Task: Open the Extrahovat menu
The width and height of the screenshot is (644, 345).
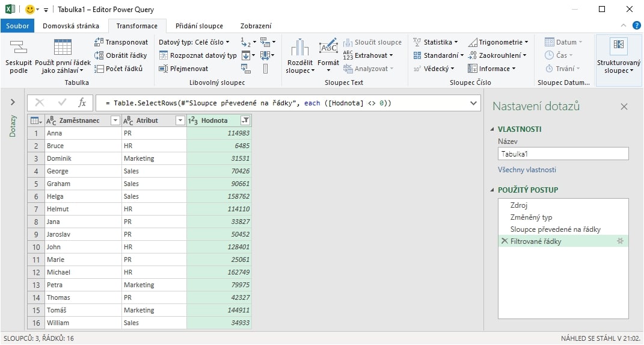Action: coord(367,55)
